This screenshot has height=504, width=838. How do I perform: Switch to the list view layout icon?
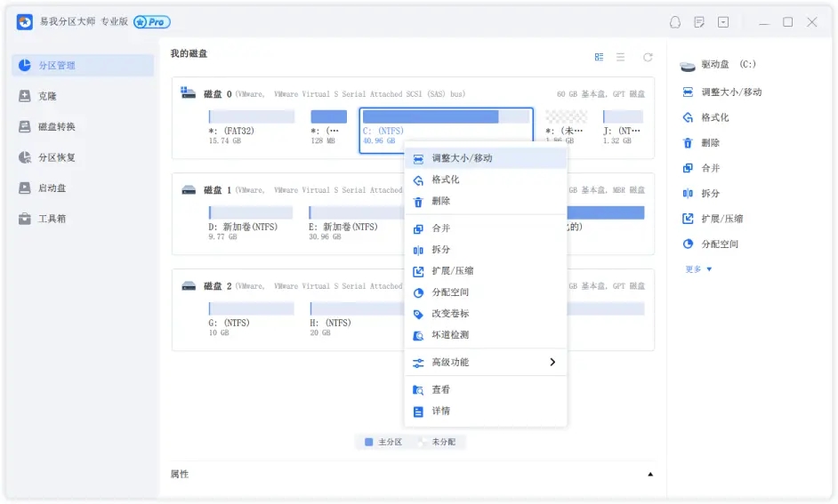pyautogui.click(x=621, y=57)
